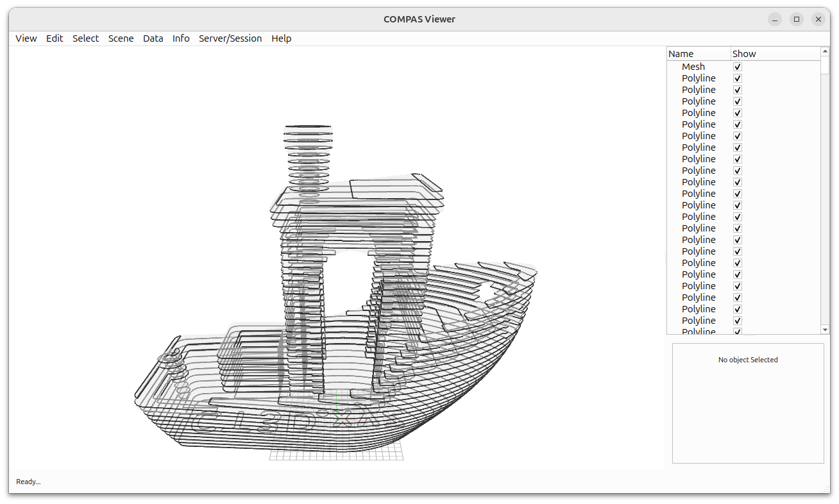
Task: Open the Edit menu
Action: (55, 38)
